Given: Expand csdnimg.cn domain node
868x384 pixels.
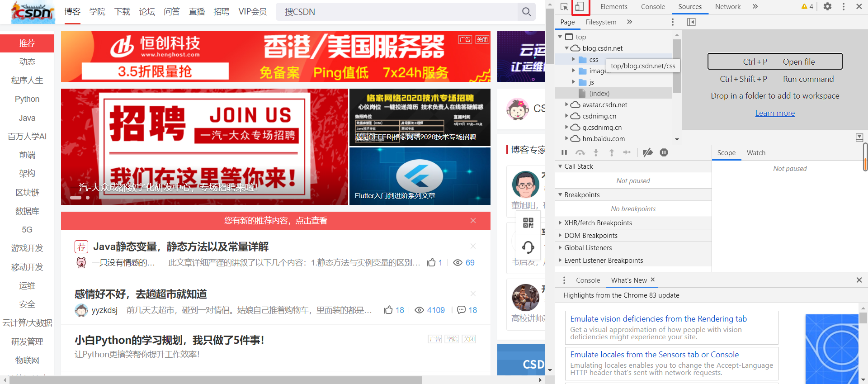Looking at the screenshot, I should (566, 116).
